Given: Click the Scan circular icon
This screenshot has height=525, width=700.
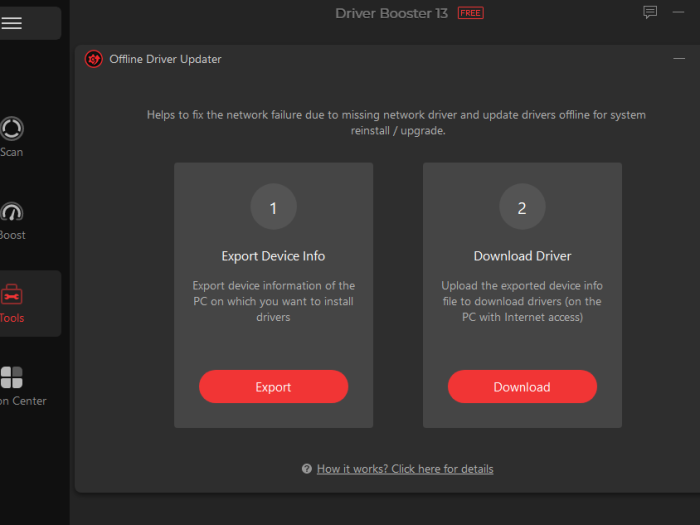Looking at the screenshot, I should coord(12,129).
